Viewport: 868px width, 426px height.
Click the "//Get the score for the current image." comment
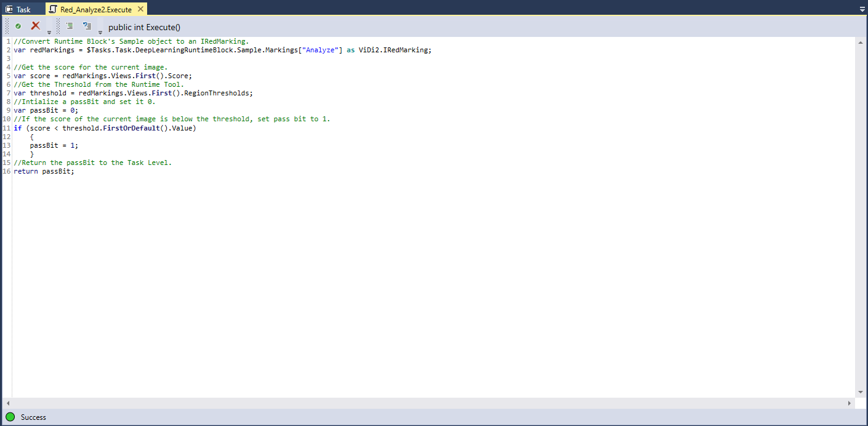click(90, 67)
